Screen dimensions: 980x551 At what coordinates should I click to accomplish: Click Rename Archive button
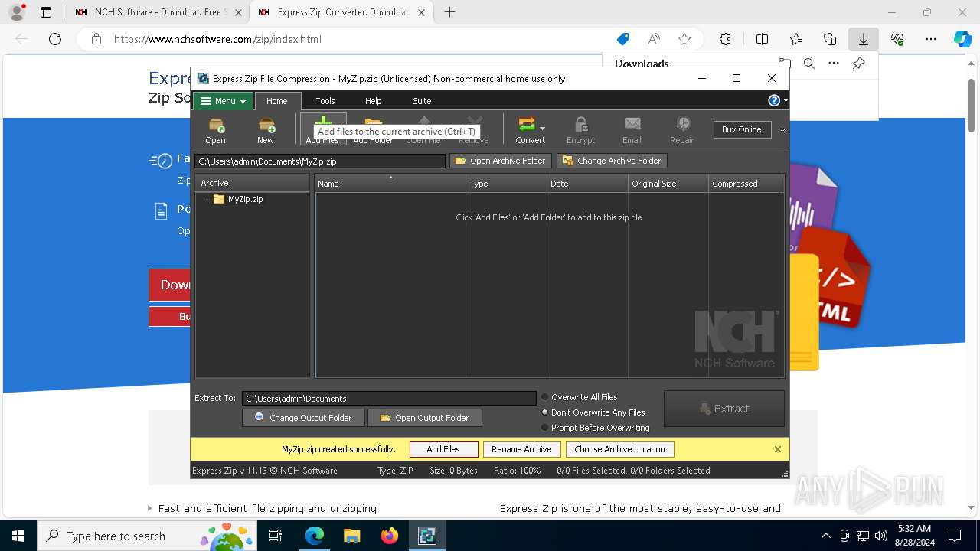(x=521, y=449)
